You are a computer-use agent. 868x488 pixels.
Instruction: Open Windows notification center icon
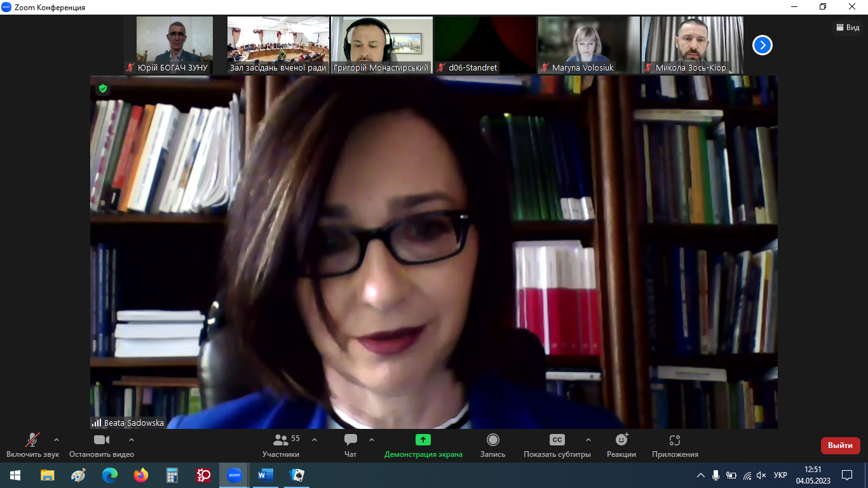coord(846,475)
